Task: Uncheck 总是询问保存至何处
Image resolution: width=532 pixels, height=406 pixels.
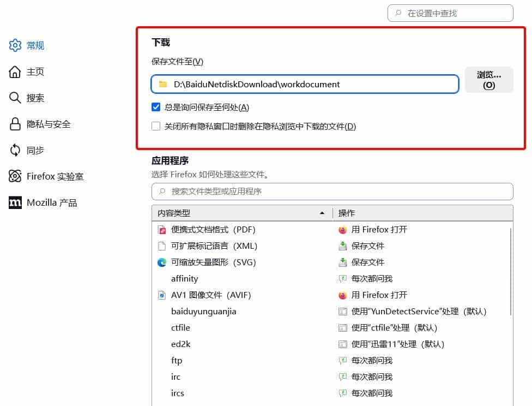Action: [156, 107]
